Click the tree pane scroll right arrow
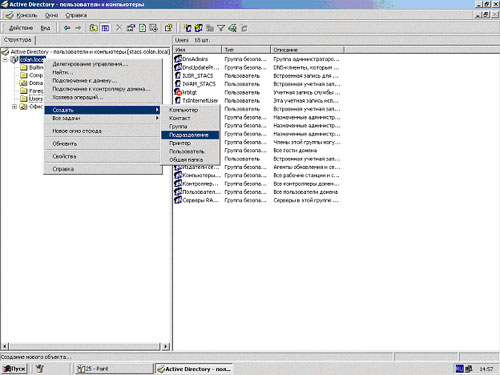The height and width of the screenshot is (375, 500). point(166,347)
